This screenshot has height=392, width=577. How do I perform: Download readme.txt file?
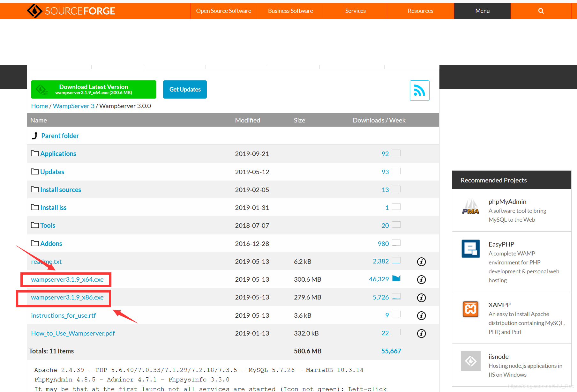46,262
